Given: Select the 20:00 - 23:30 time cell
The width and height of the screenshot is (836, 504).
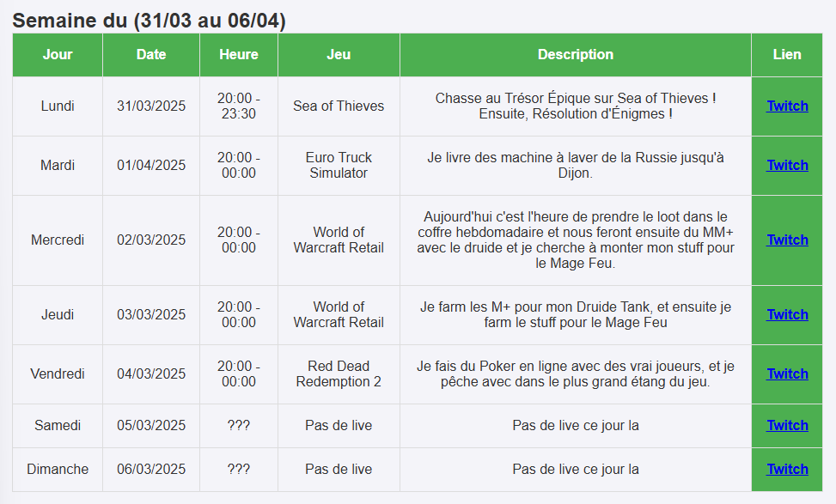Looking at the screenshot, I should coord(239,106).
